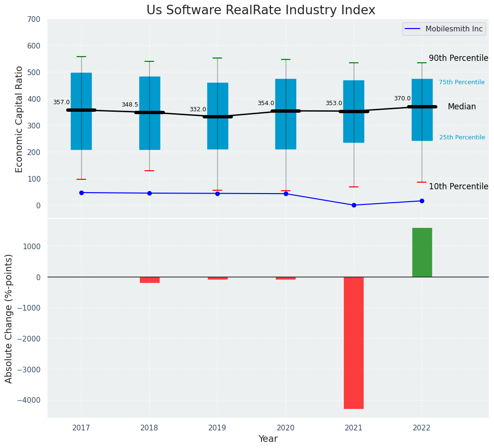Image resolution: width=494 pixels, height=448 pixels.
Task: Click Mobilesmith's 2017 blue data point
Action: [81, 193]
